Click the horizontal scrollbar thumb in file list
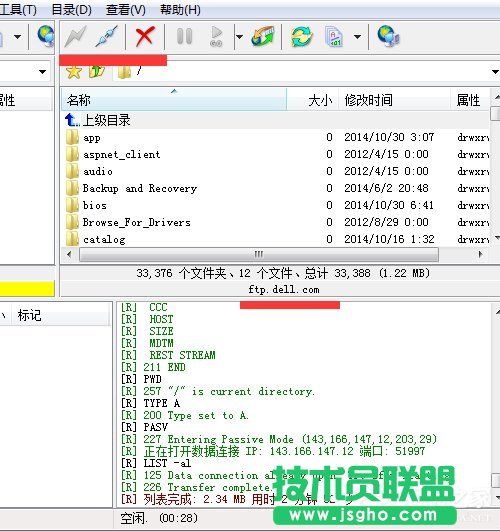The width and height of the screenshot is (500, 531). (x=259, y=254)
